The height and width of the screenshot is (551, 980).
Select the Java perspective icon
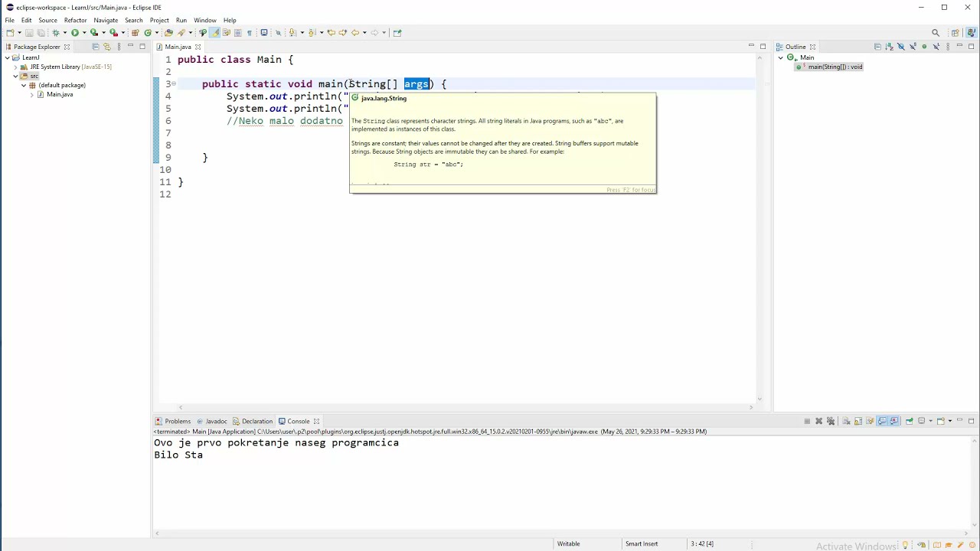(x=971, y=32)
